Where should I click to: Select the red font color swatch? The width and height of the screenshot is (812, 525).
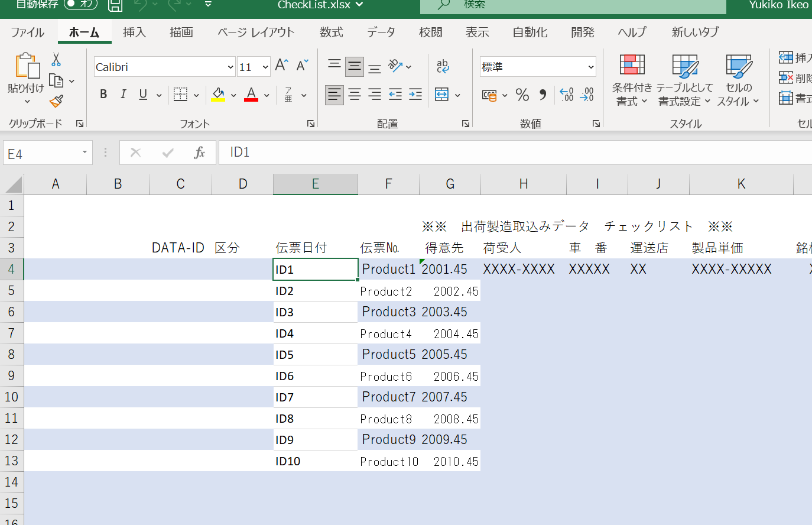251,101
